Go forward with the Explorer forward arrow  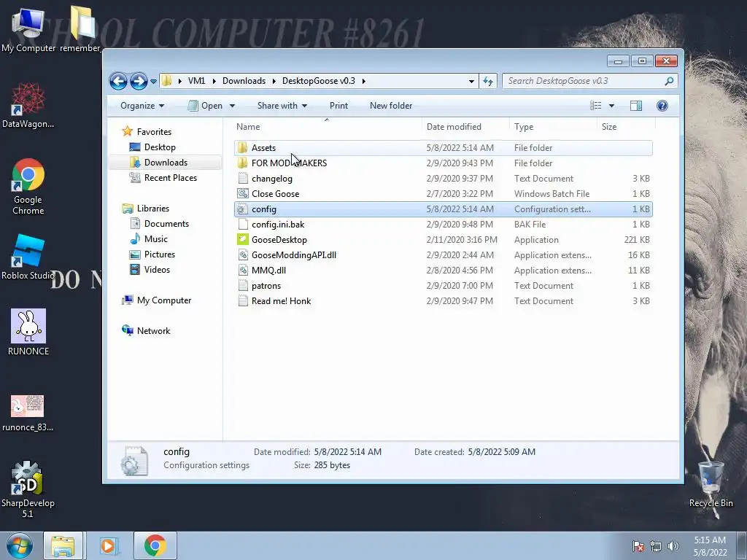[x=139, y=81]
